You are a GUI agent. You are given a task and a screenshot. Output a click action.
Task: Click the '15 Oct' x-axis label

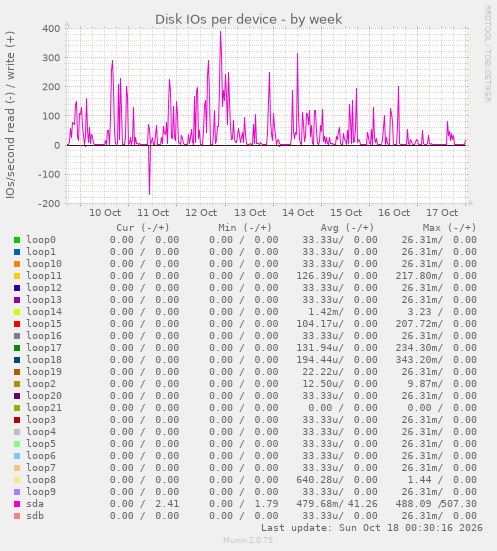click(346, 213)
